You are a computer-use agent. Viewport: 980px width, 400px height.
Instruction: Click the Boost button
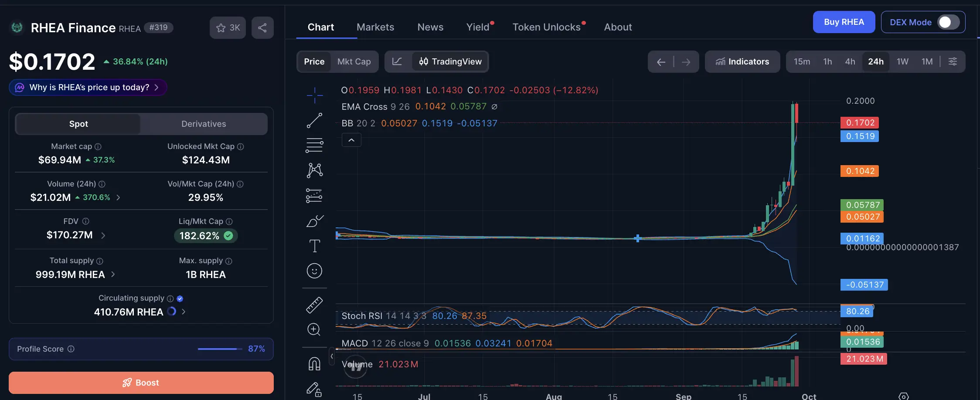(141, 383)
